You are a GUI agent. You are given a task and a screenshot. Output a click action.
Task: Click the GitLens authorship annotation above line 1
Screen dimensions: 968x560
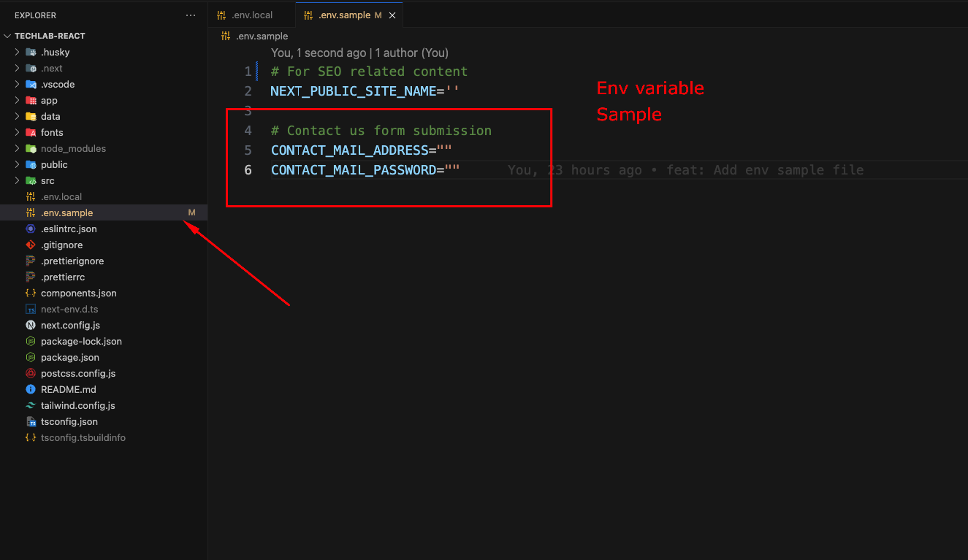359,53
